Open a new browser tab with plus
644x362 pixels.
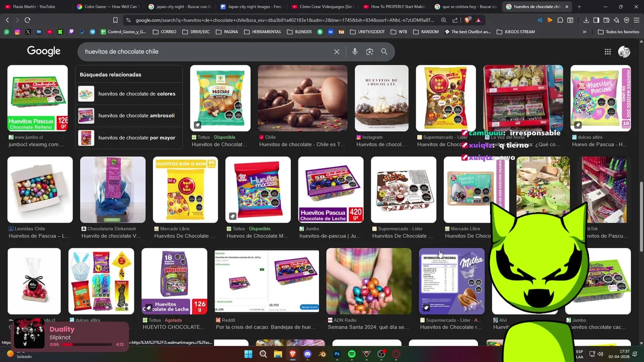(579, 7)
